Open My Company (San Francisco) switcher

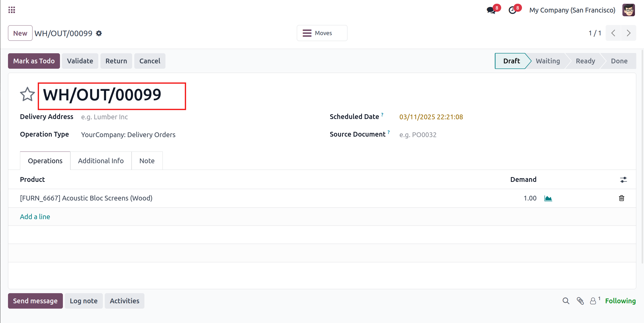(572, 10)
